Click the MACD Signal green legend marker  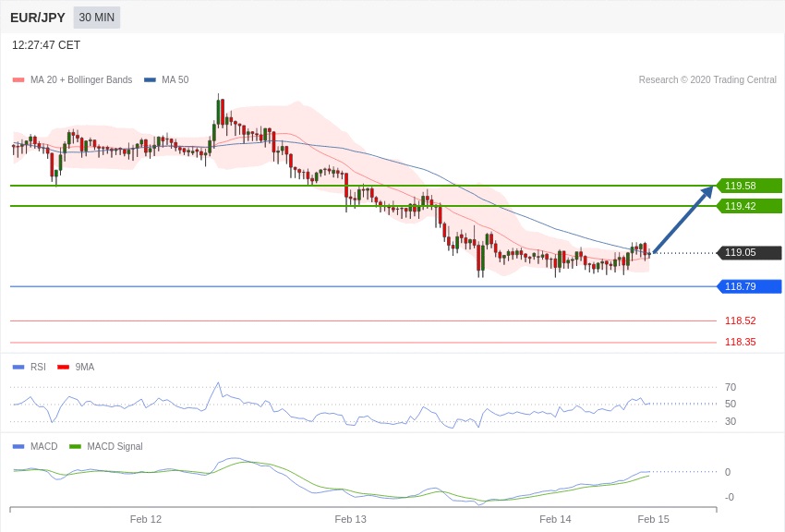click(x=75, y=446)
